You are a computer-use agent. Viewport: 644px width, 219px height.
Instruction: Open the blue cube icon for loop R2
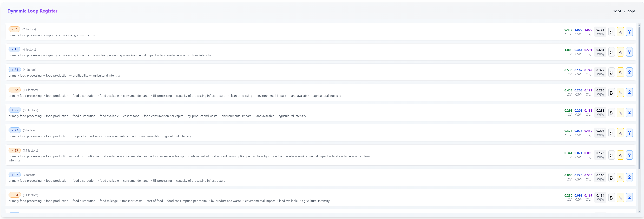[629, 133]
